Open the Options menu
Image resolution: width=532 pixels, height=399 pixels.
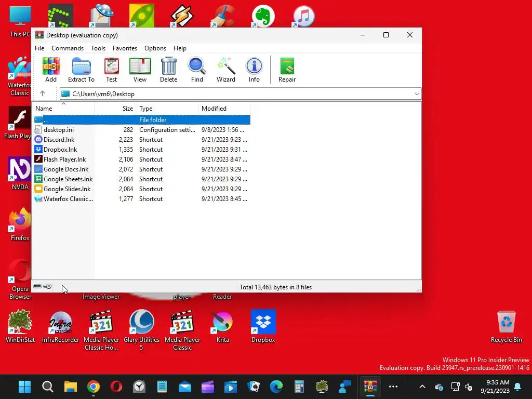click(155, 48)
